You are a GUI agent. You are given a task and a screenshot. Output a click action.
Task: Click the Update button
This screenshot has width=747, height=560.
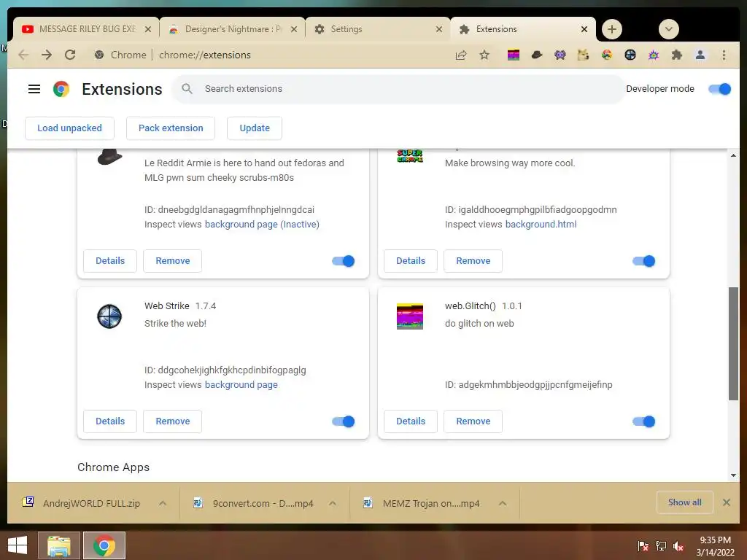255,128
